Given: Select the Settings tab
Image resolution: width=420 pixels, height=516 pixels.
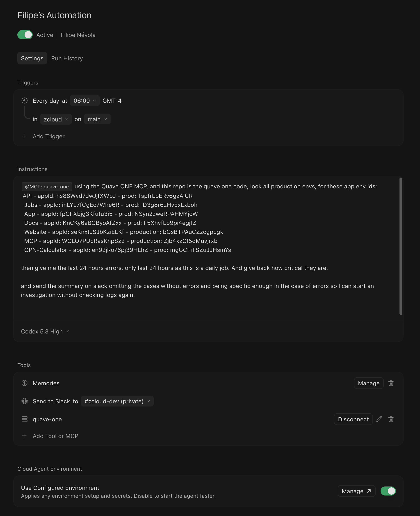Looking at the screenshot, I should [32, 58].
